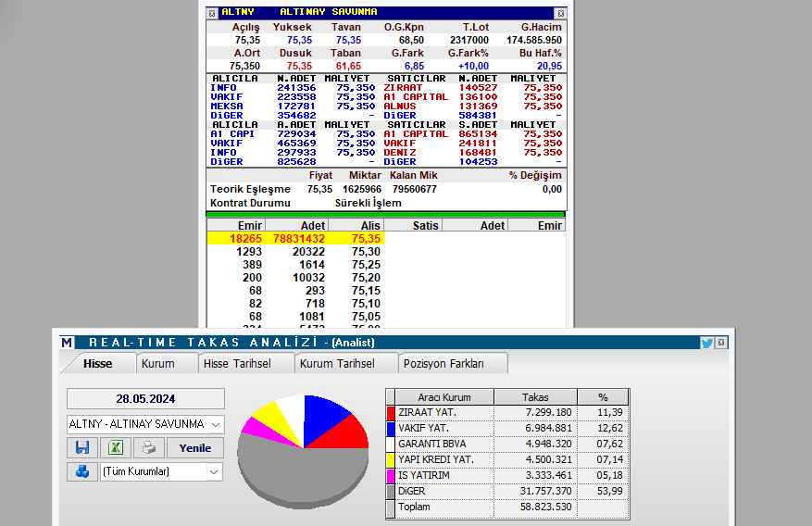This screenshot has height=526, width=812.
Task: Click the Toplam value 58.823.530
Action: (546, 507)
